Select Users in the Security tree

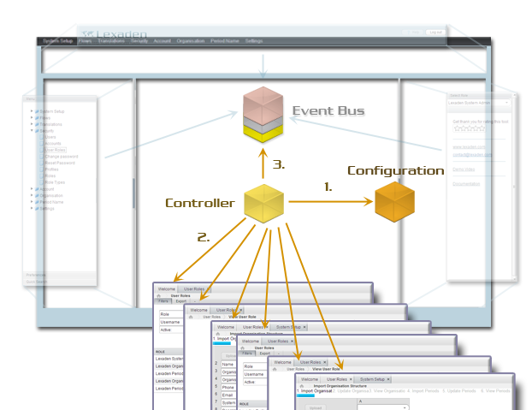50,137
